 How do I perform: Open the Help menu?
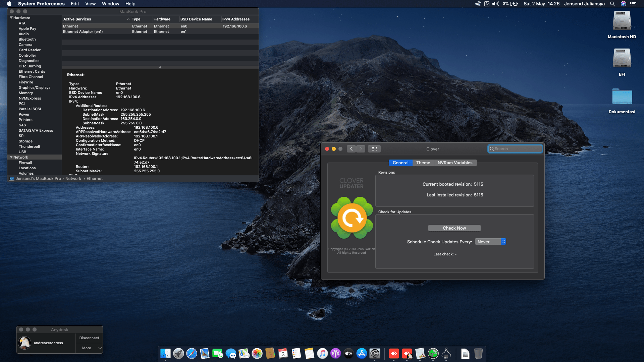(130, 4)
